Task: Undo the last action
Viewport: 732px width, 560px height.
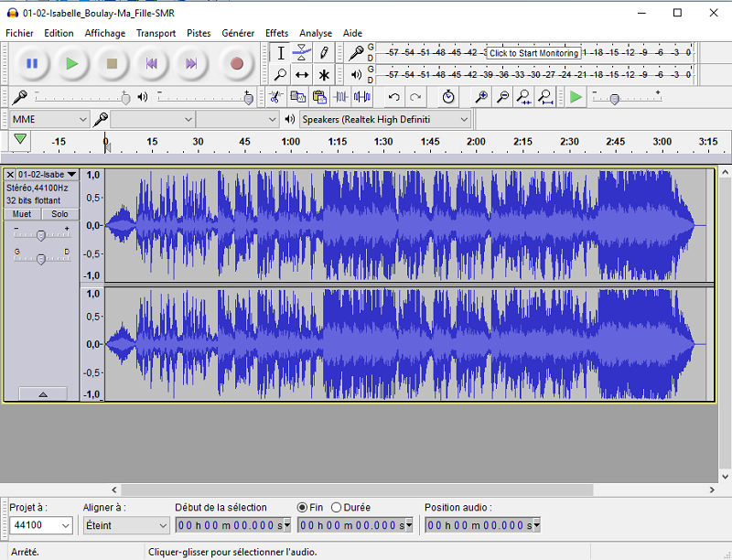Action: click(393, 97)
